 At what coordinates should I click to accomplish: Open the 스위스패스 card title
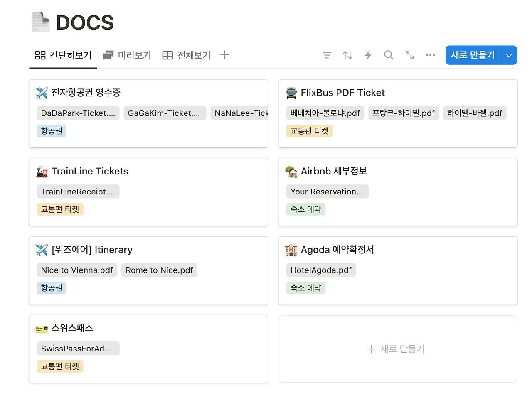(72, 328)
